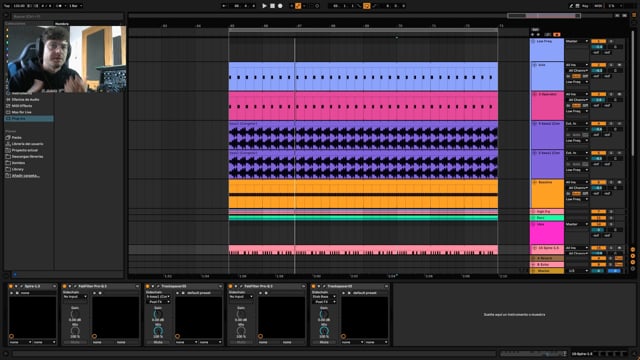640x360 pixels.
Task: Click the Nombre column header
Action: point(62,24)
